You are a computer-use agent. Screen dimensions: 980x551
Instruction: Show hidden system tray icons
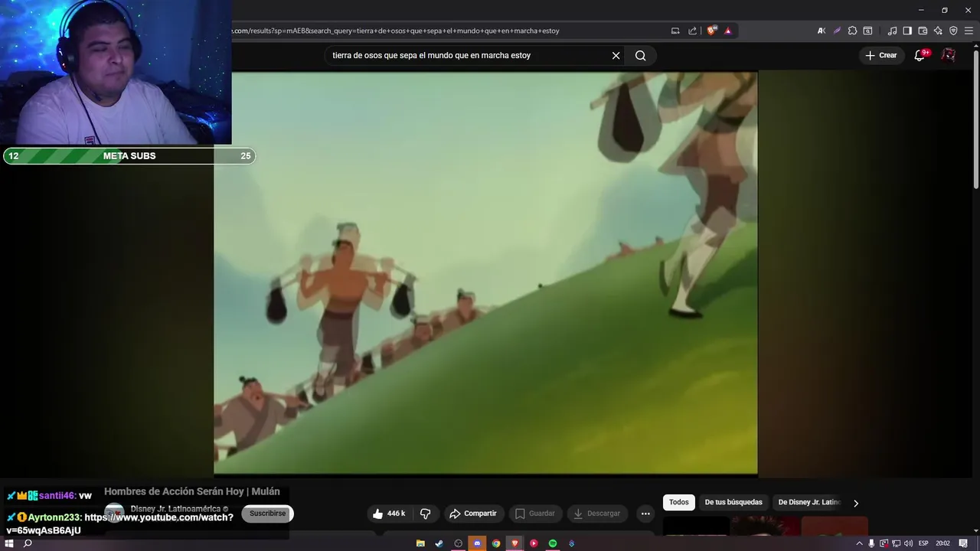[859, 543]
